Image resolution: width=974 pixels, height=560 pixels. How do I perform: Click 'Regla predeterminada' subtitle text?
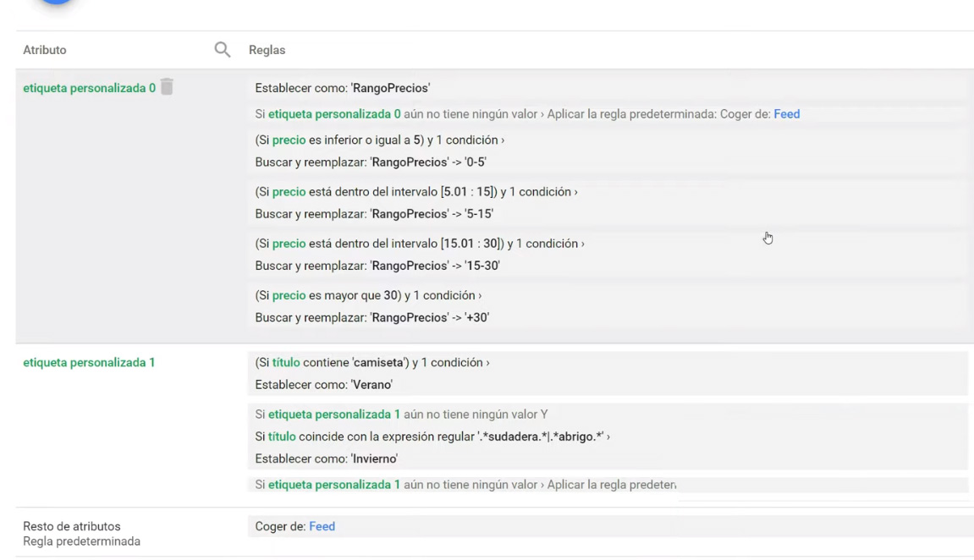[81, 541]
